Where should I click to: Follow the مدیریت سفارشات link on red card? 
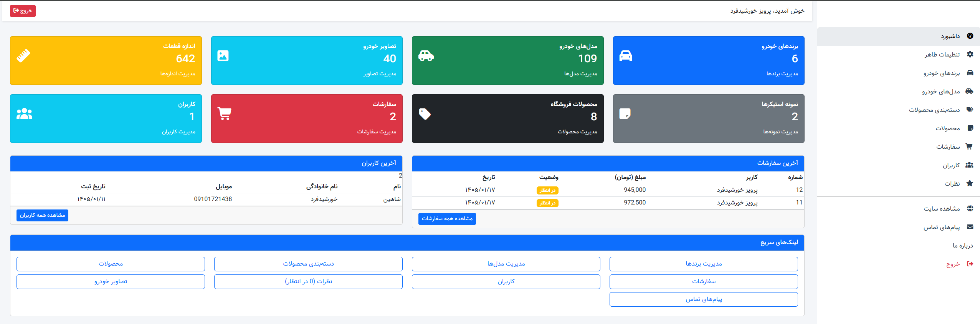pyautogui.click(x=377, y=132)
